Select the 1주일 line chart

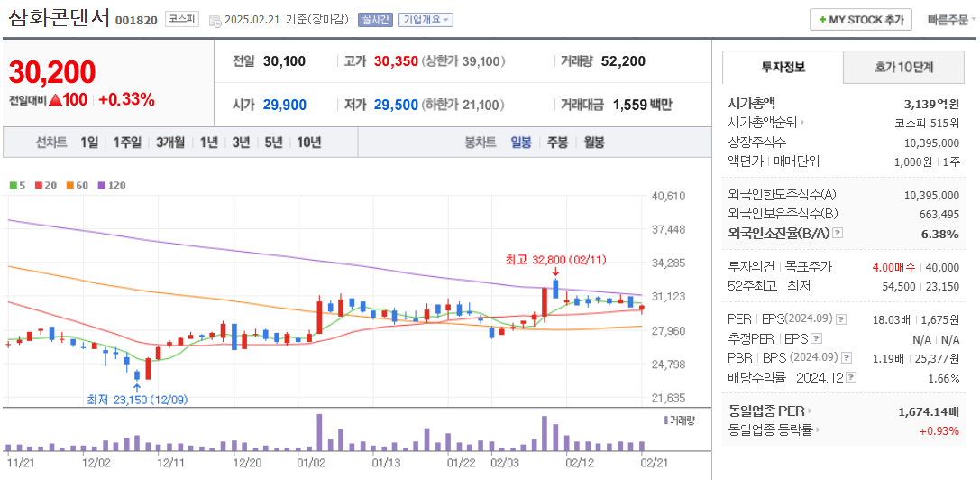pos(127,143)
